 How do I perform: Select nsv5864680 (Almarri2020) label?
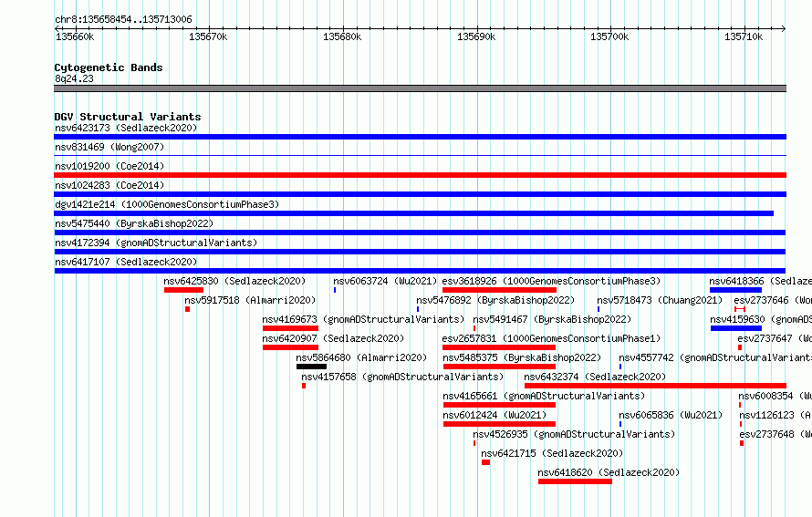[x=361, y=357]
